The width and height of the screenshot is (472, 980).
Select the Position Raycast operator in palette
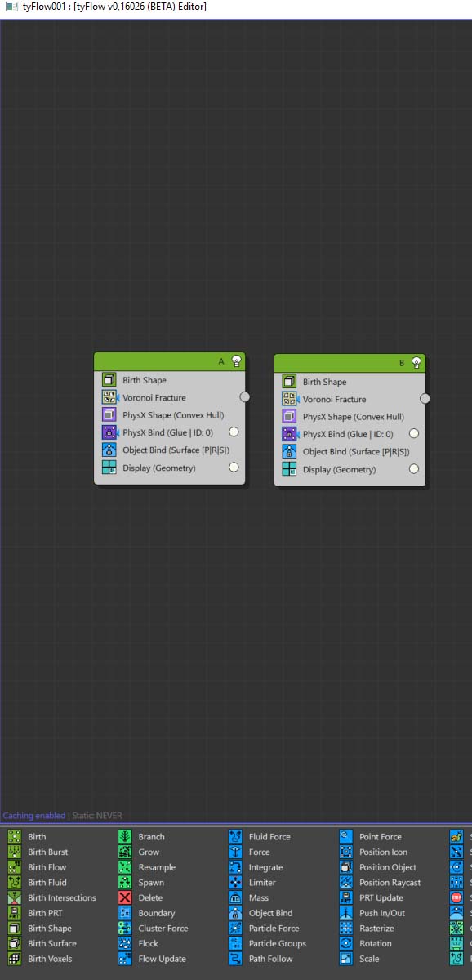(x=381, y=883)
